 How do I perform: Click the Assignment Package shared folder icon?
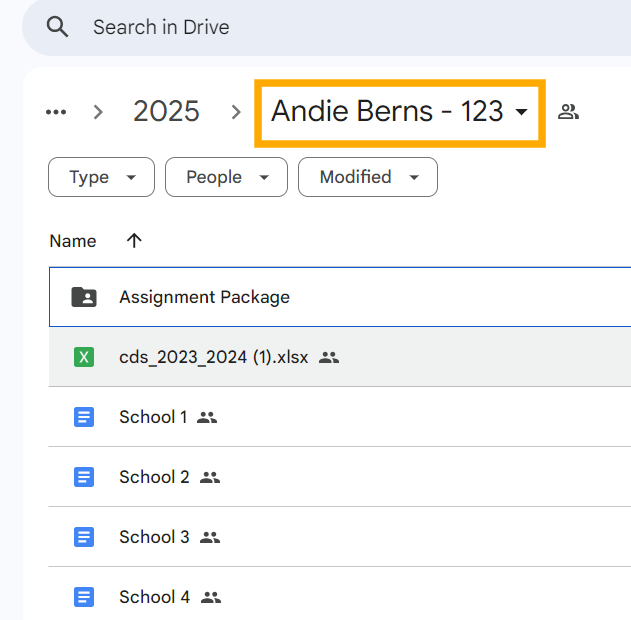tap(84, 297)
